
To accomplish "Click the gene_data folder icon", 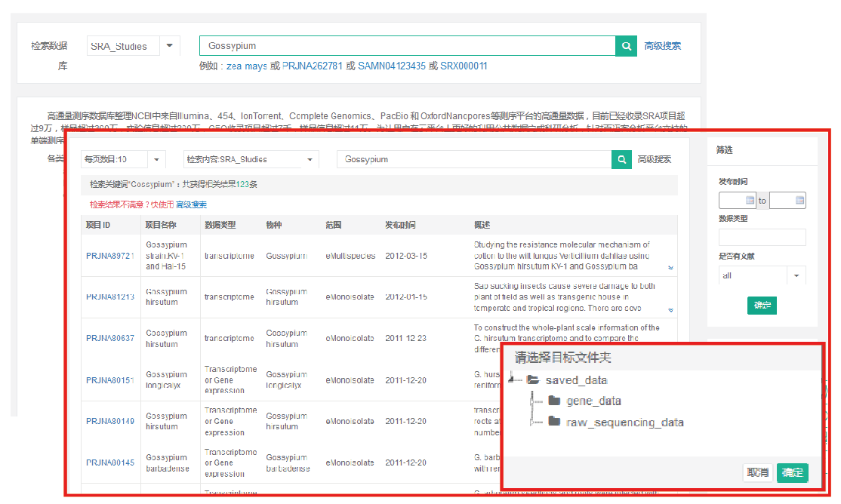I will [x=554, y=401].
